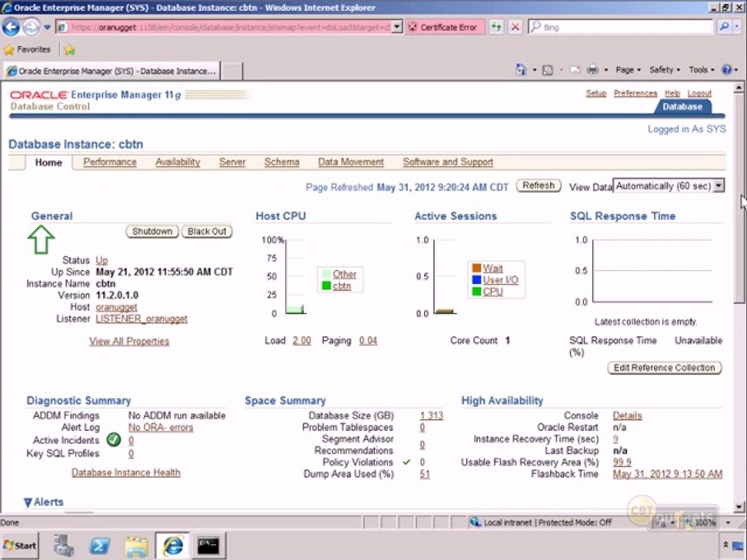
Task: Click View All Properties link
Action: tap(129, 341)
